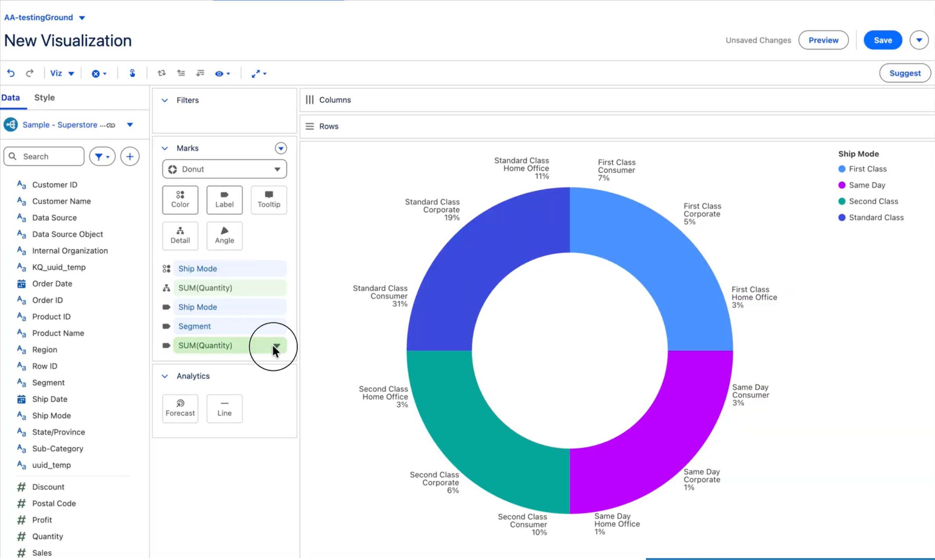Click the plus icon to add field
The image size is (935, 560).
point(130,157)
